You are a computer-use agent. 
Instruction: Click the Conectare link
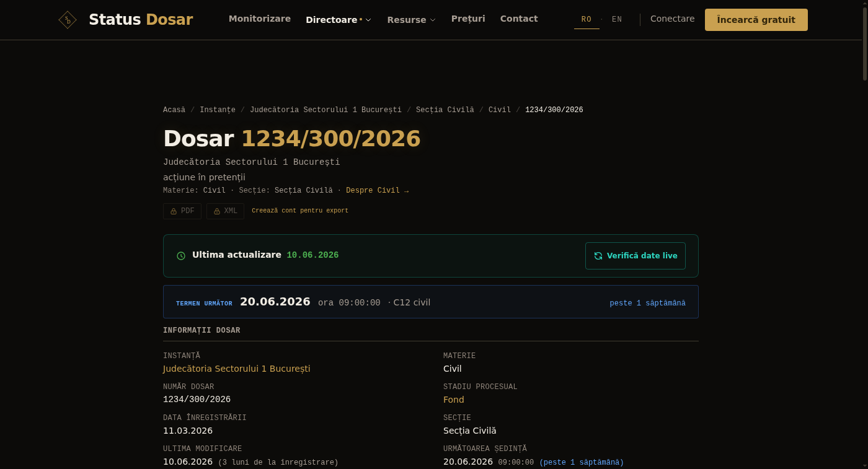pos(673,19)
